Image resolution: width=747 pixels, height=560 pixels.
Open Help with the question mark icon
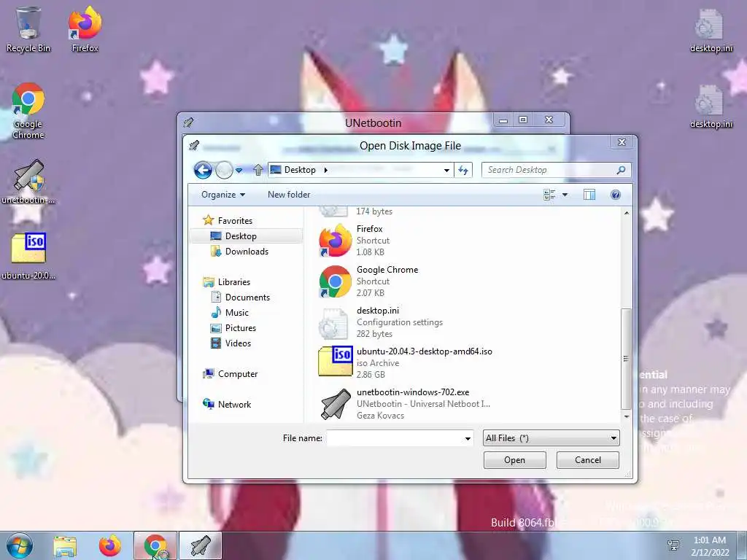pos(616,195)
